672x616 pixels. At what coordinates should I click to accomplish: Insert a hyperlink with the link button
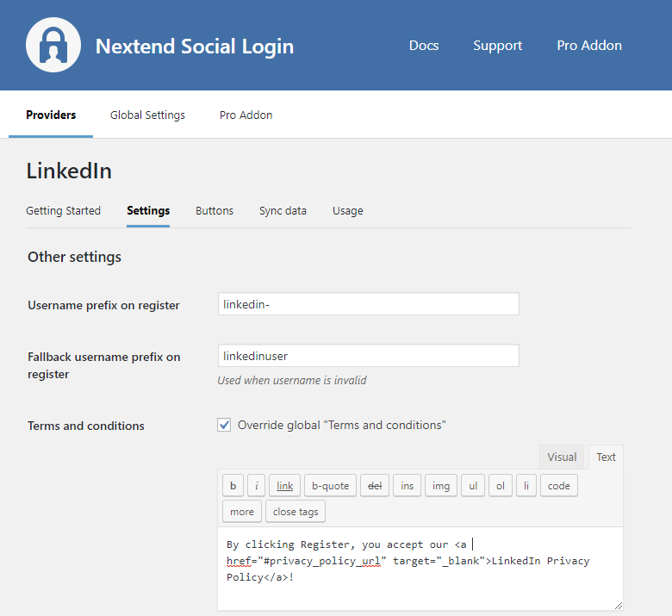pos(284,486)
